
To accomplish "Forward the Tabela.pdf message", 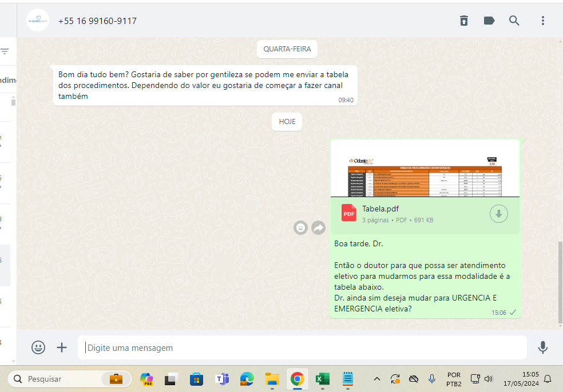I will tap(318, 228).
